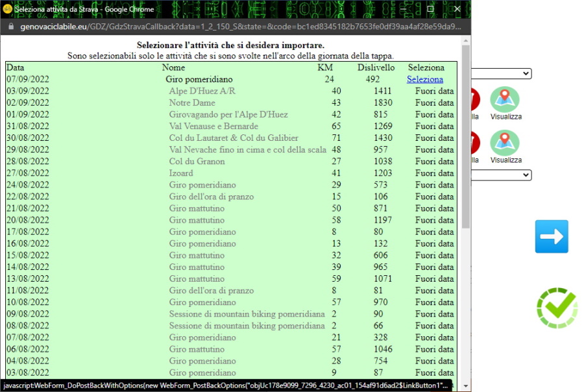The image size is (584, 392).
Task: Click mountain biking session on 09/08/2022
Action: [247, 313]
